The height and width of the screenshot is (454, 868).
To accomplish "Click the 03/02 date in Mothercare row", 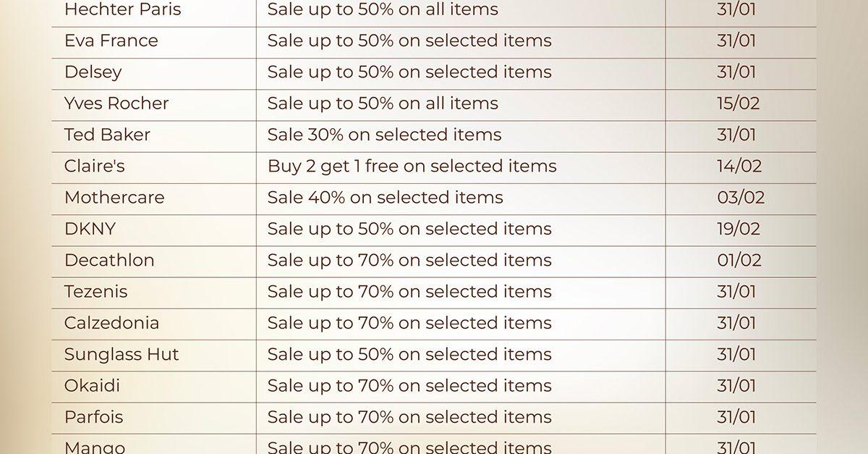I will point(740,198).
